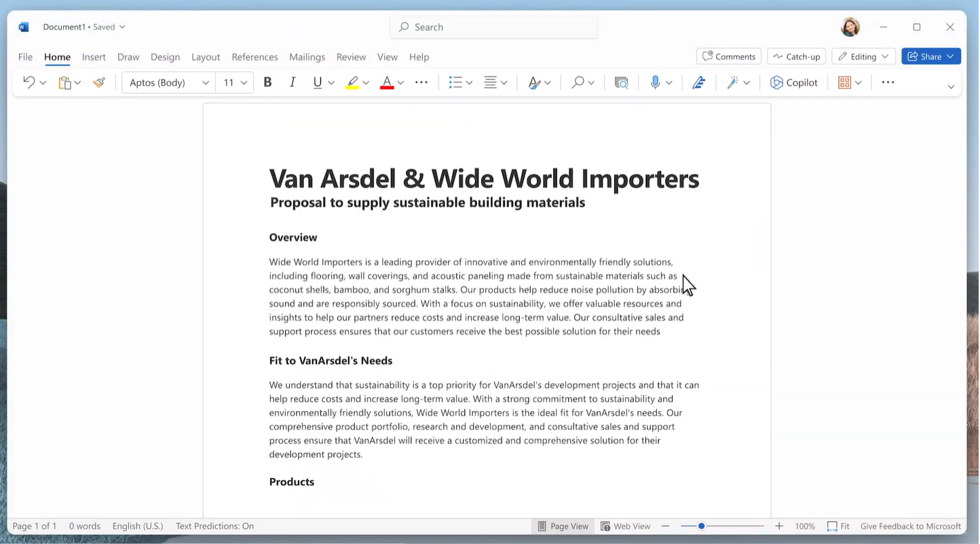Open highlight color picker arrow
Viewport: 980px width, 544px height.
tap(366, 83)
